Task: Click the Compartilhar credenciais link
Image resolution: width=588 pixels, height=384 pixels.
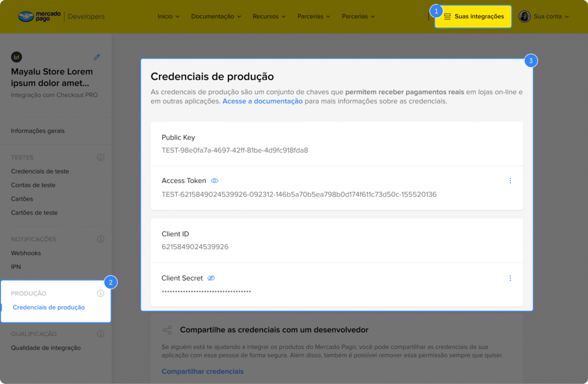Action: pos(202,371)
